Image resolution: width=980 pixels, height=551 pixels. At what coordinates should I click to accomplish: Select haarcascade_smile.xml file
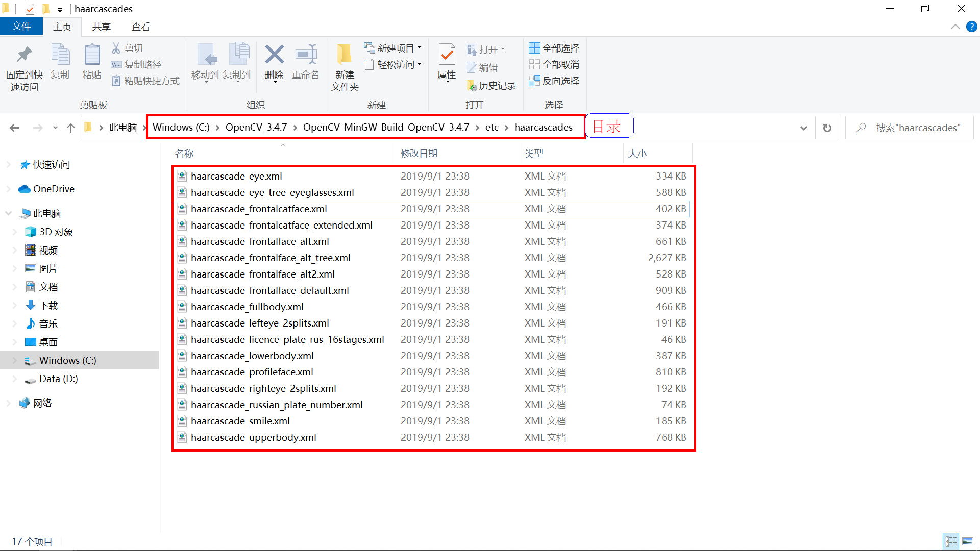[240, 421]
